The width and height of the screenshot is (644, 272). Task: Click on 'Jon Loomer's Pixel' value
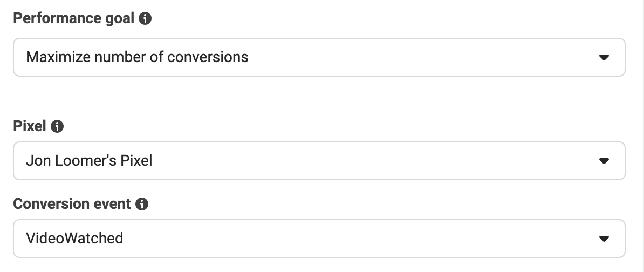point(89,161)
